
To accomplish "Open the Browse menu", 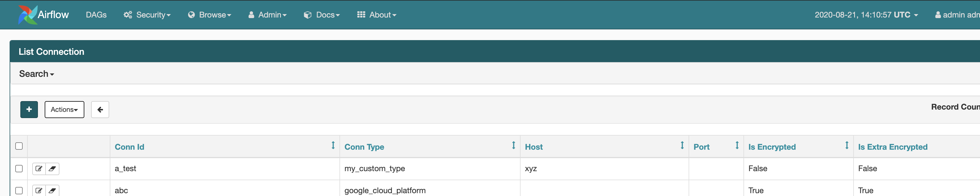I will 210,15.
